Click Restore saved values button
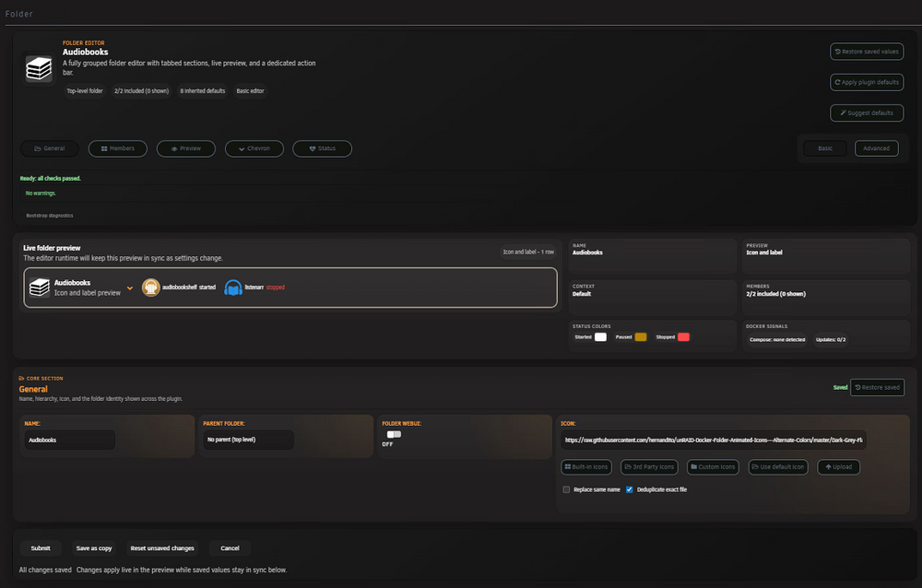This screenshot has width=922, height=588. click(x=867, y=52)
